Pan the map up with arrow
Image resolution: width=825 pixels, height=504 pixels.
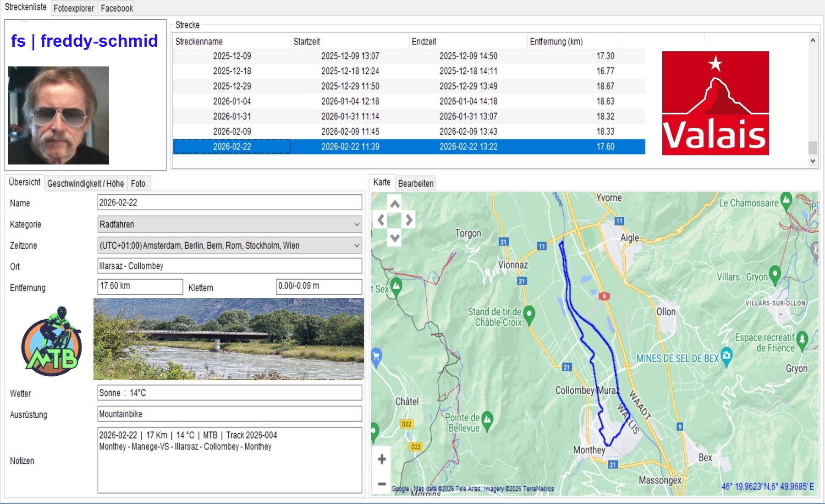(x=395, y=204)
